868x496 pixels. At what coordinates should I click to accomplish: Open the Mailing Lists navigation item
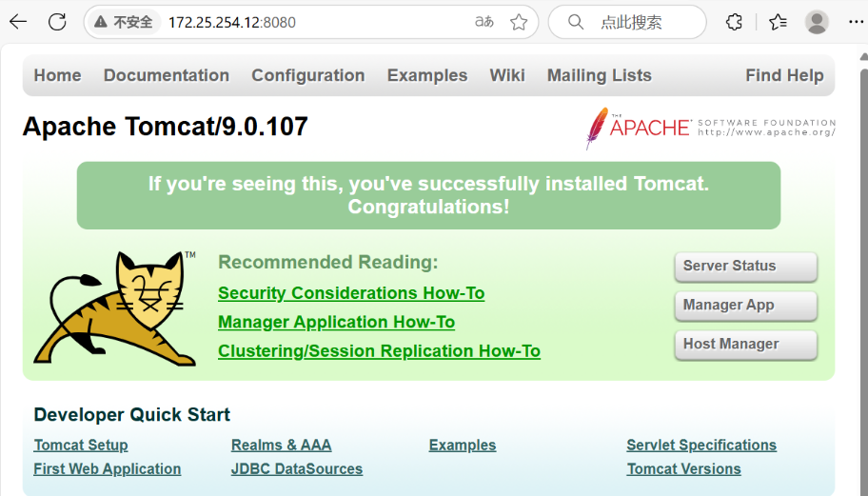point(599,75)
